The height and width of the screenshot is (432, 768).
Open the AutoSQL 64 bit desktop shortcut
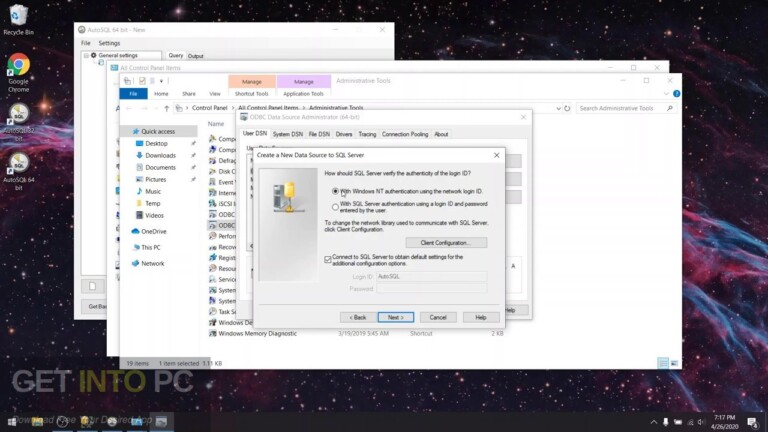tap(19, 171)
